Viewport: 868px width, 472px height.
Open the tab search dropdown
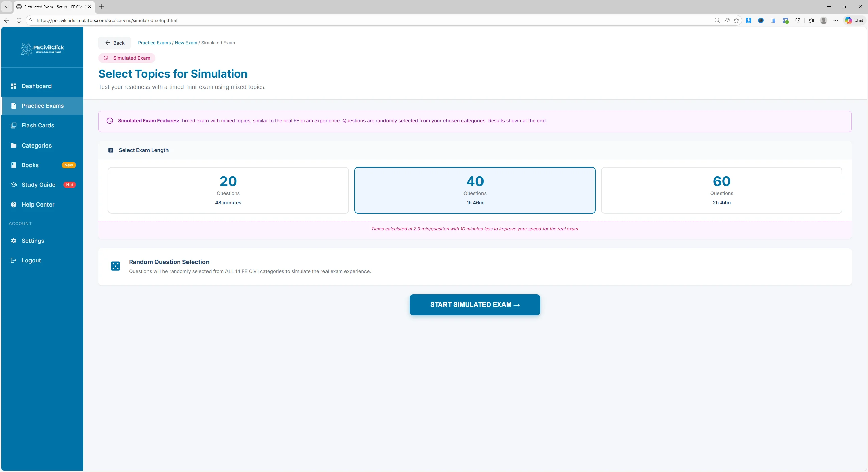coord(7,7)
